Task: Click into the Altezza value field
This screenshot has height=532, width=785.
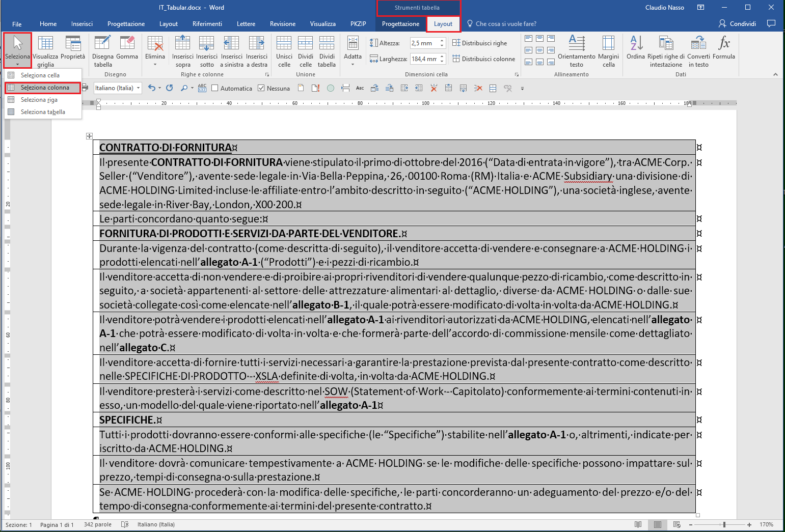Action: 424,43
